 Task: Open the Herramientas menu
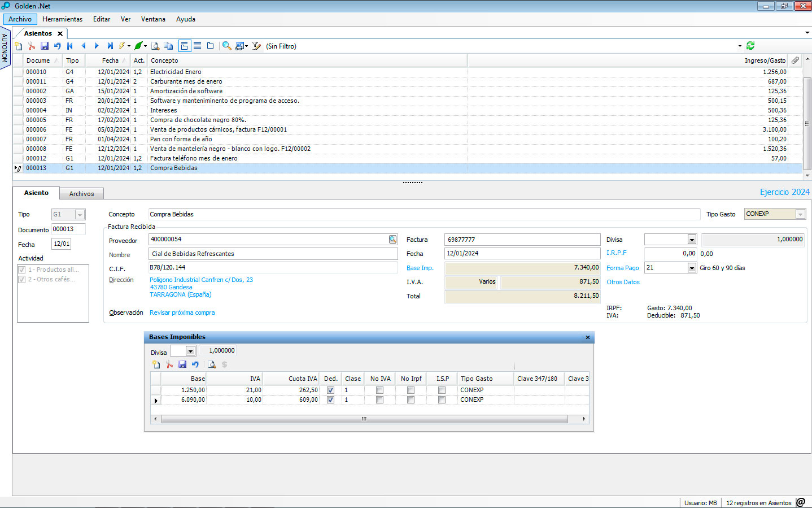62,19
